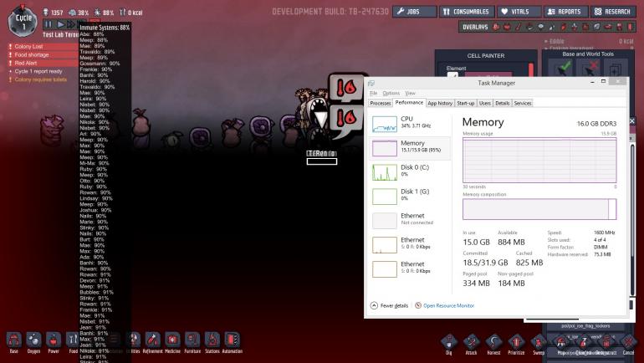This screenshot has height=363, width=644.
Task: Click the red X cursor tool
Action: click(x=590, y=69)
